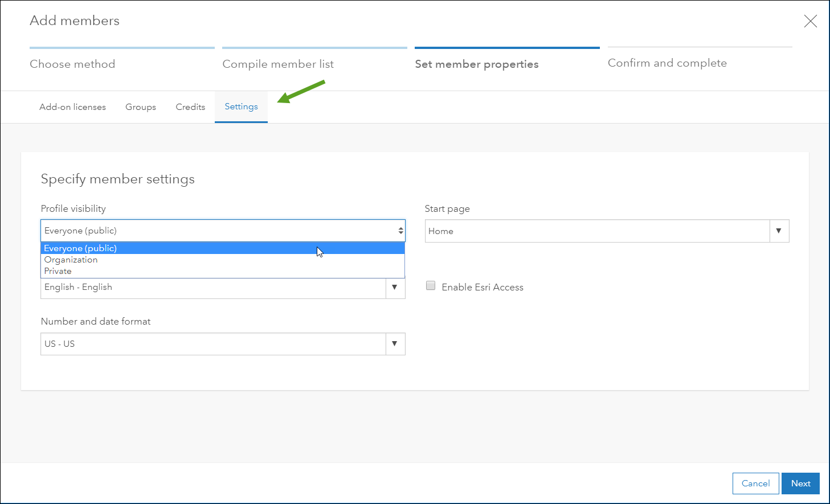Open the Profile visibility dropdown

coord(222,231)
